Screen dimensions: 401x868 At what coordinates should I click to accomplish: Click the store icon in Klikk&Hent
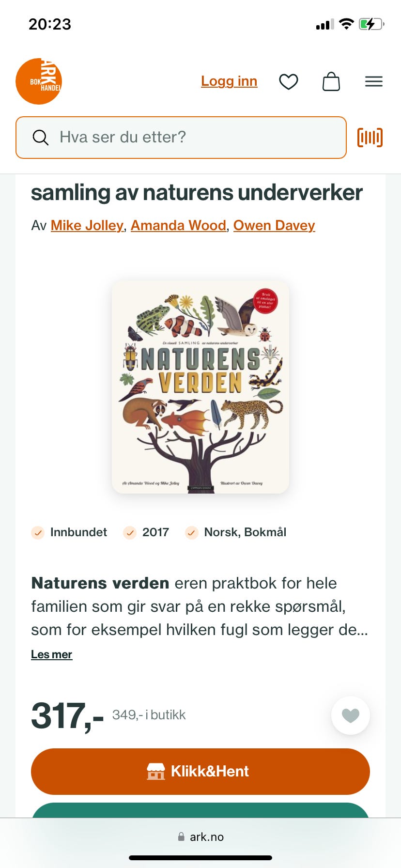click(x=156, y=771)
